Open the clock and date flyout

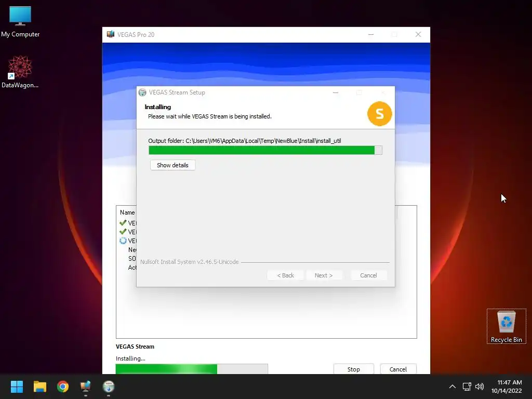click(x=507, y=387)
